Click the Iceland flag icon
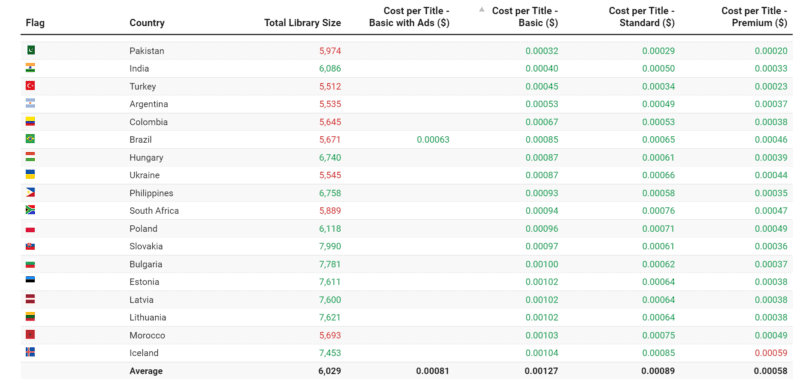The image size is (812, 389). pos(31,352)
